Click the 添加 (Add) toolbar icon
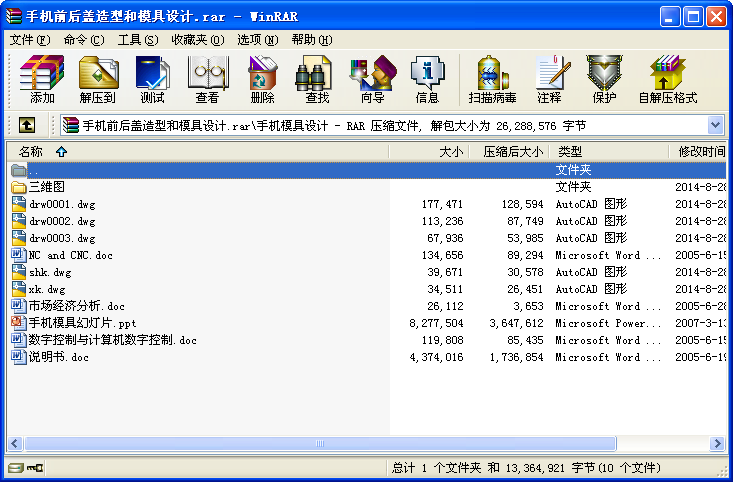This screenshot has width=733, height=482. coord(42,79)
